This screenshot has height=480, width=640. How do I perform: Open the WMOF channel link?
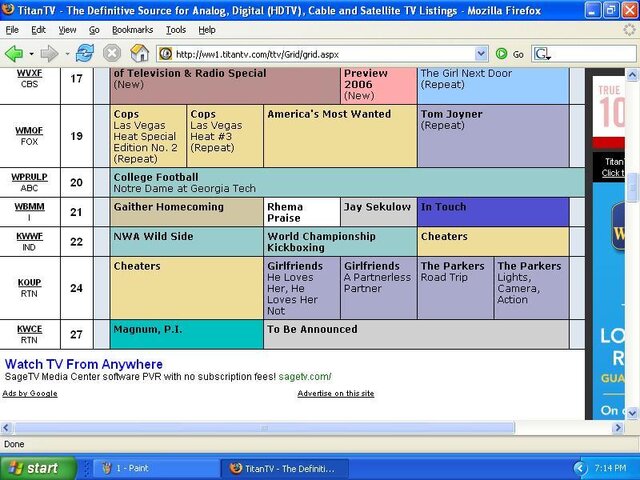click(29, 131)
